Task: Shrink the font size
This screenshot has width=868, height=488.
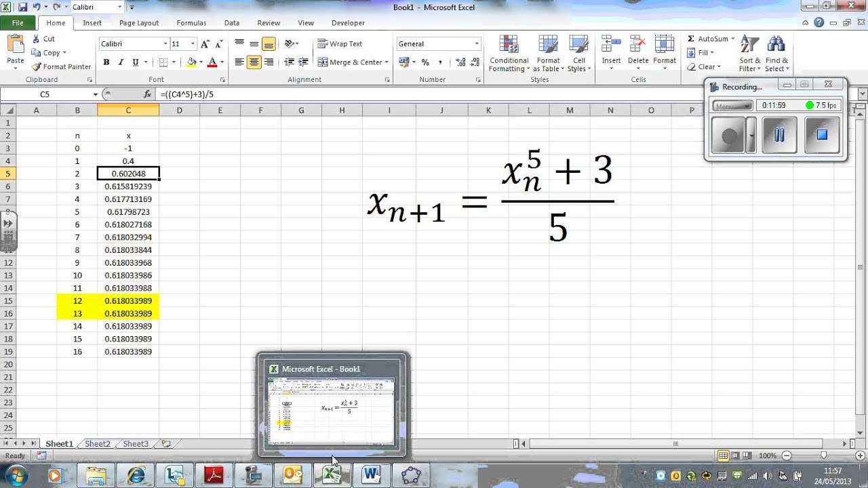Action: tap(218, 44)
